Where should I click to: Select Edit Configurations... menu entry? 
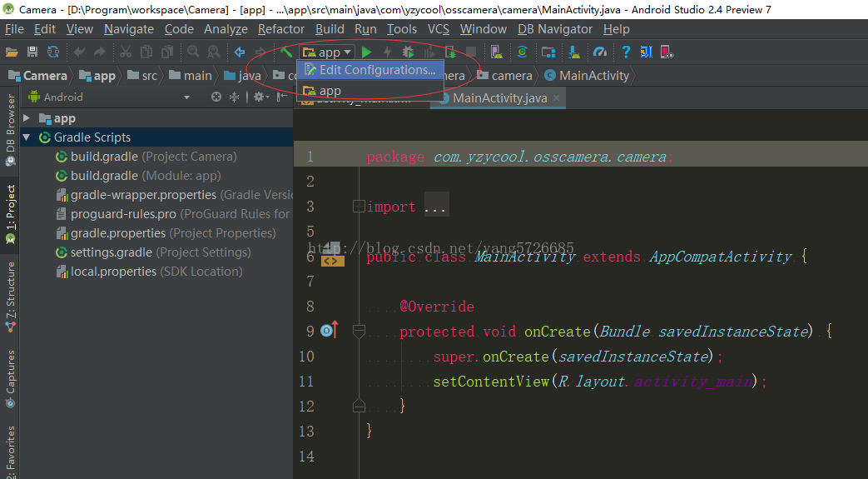tap(370, 70)
